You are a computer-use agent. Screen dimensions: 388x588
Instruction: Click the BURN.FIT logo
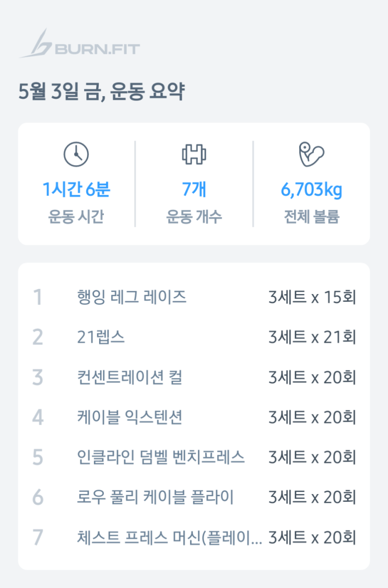pos(79,44)
